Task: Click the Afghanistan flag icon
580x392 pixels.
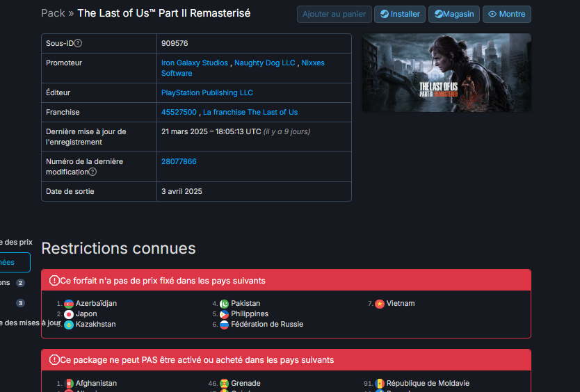Action: click(x=69, y=384)
